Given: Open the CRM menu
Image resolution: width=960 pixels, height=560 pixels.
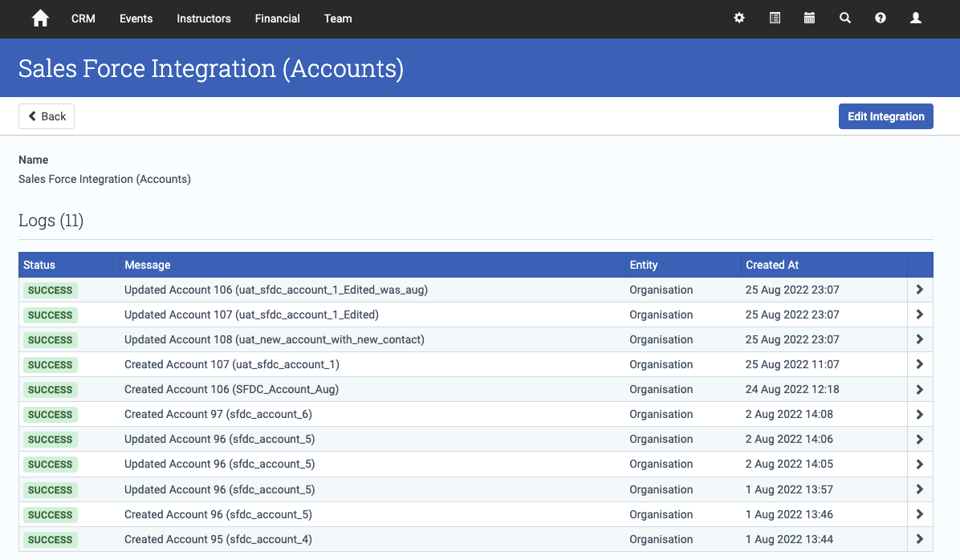Looking at the screenshot, I should pos(83,19).
